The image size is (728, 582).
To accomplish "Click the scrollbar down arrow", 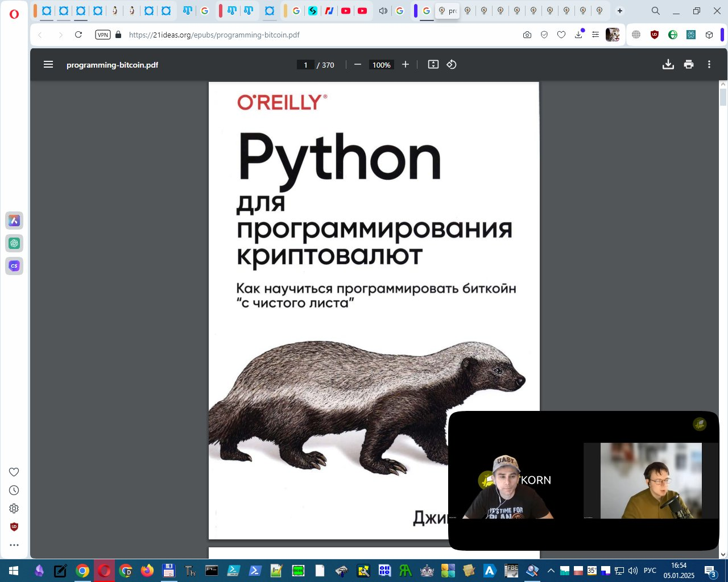I will [x=723, y=555].
